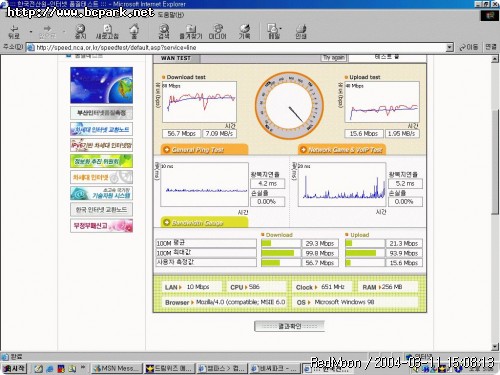Click the OS Microsoft Windows 98 field
Image resolution: width=500 pixels, height=375 pixels.
point(356,302)
